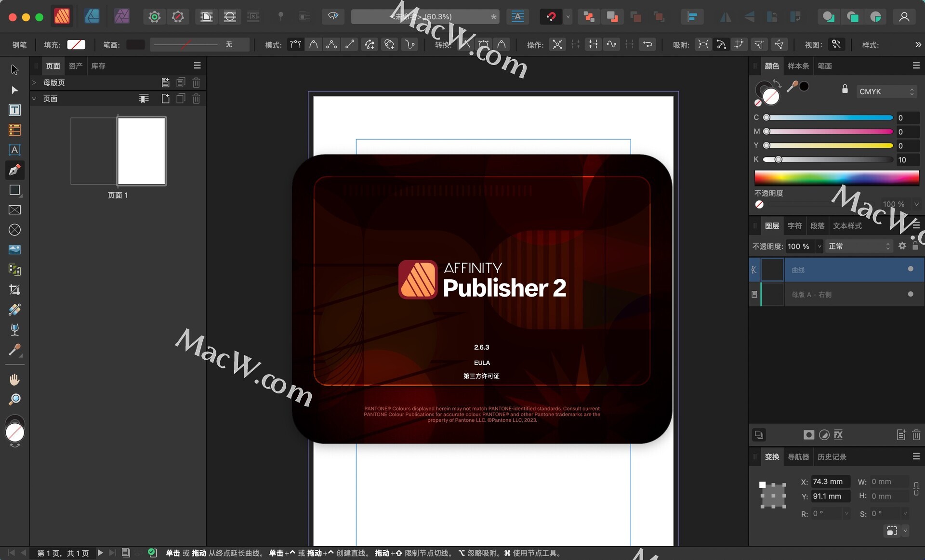This screenshot has width=925, height=560.
Task: Toggle visibility of the 曲线 layer
Action: coord(911,269)
